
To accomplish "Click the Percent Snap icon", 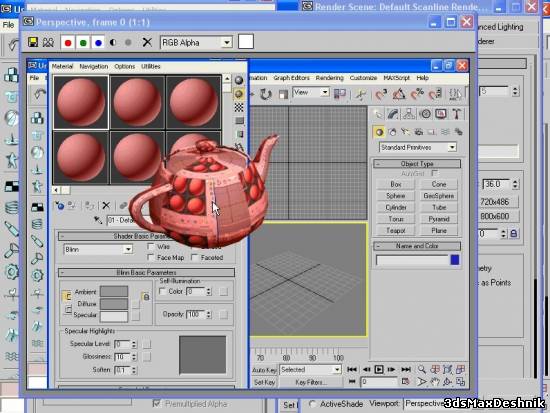I will click(417, 94).
